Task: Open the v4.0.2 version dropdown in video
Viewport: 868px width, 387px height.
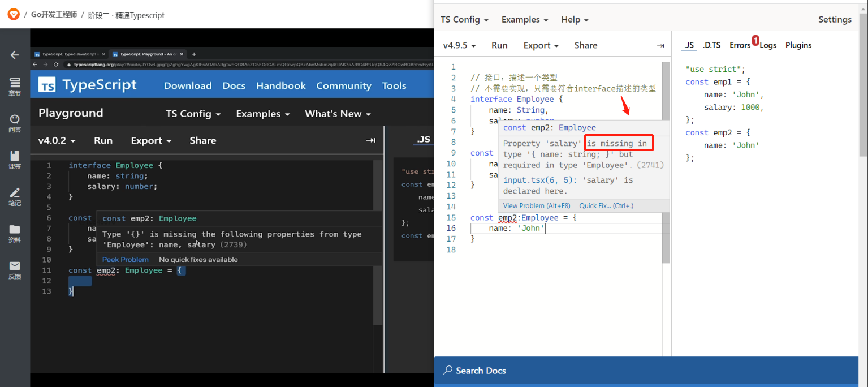Action: tap(57, 140)
